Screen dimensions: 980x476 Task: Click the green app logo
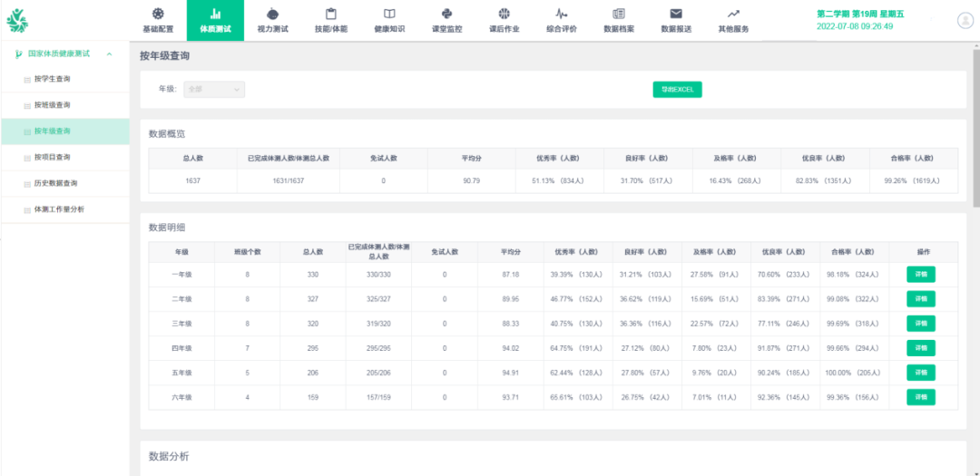(x=17, y=21)
